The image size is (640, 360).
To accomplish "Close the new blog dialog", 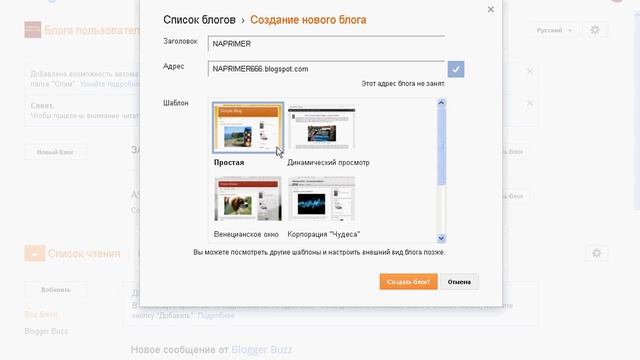I will tap(491, 9).
